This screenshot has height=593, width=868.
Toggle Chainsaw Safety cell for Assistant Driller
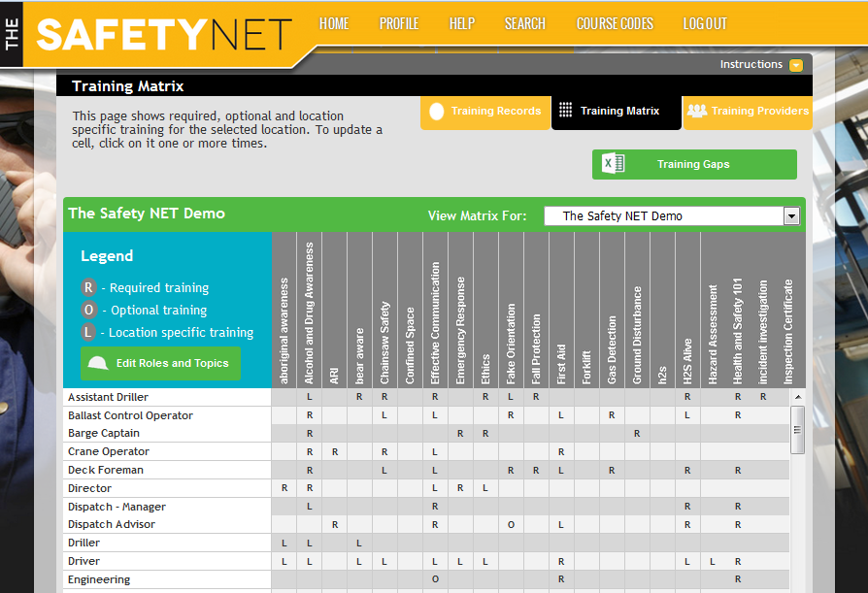[x=384, y=396]
